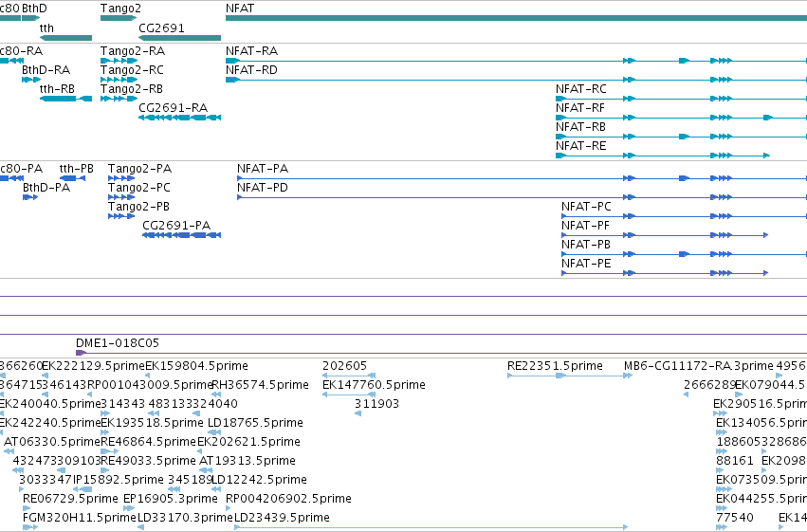The height and width of the screenshot is (532, 807).
Task: Select protein label BthD-PA
Action: coord(46,188)
